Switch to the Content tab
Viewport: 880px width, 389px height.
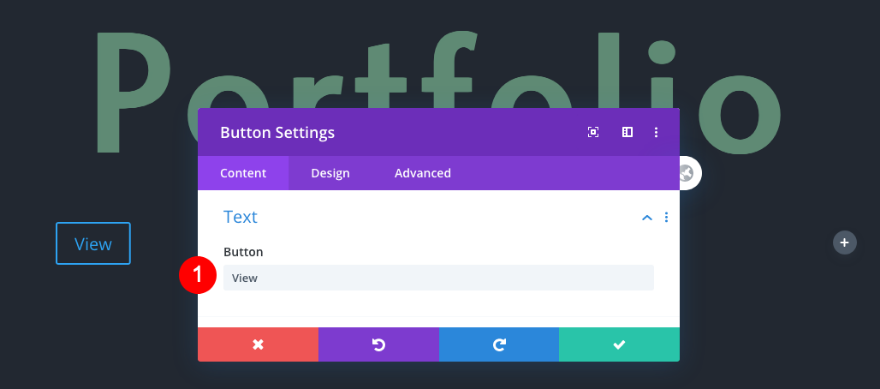coord(243,173)
